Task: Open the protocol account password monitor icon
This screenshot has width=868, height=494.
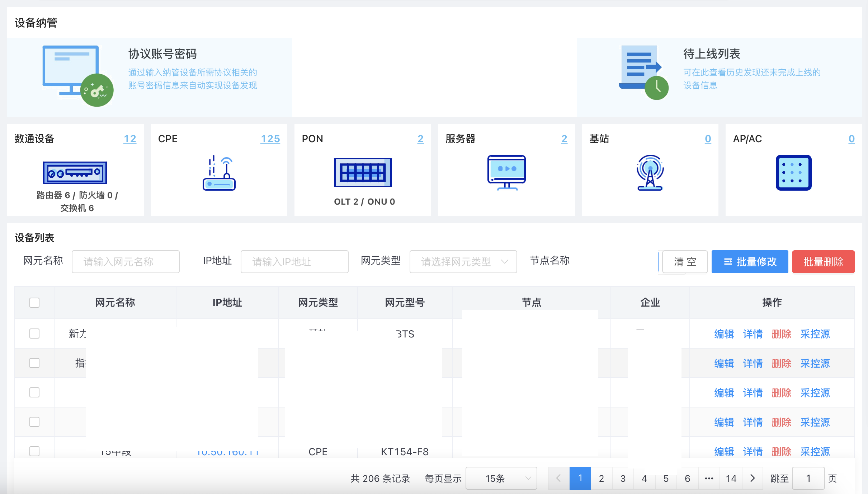Action: (78, 76)
